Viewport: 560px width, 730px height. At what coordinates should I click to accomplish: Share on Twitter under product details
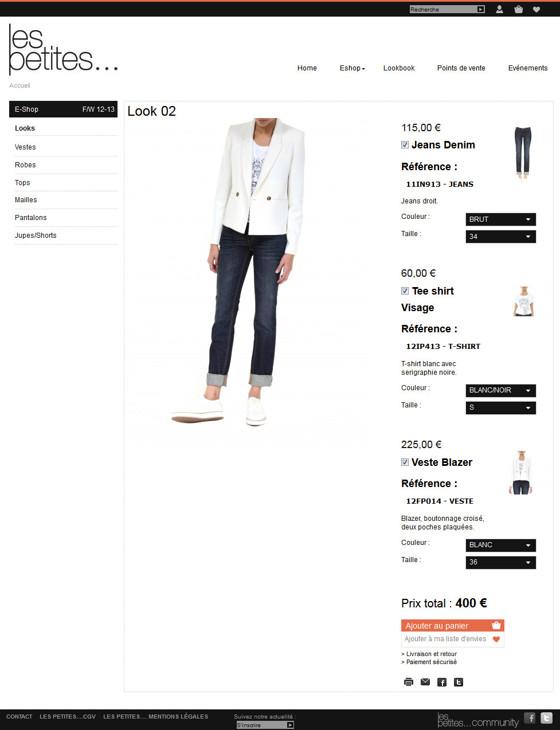pos(459,682)
